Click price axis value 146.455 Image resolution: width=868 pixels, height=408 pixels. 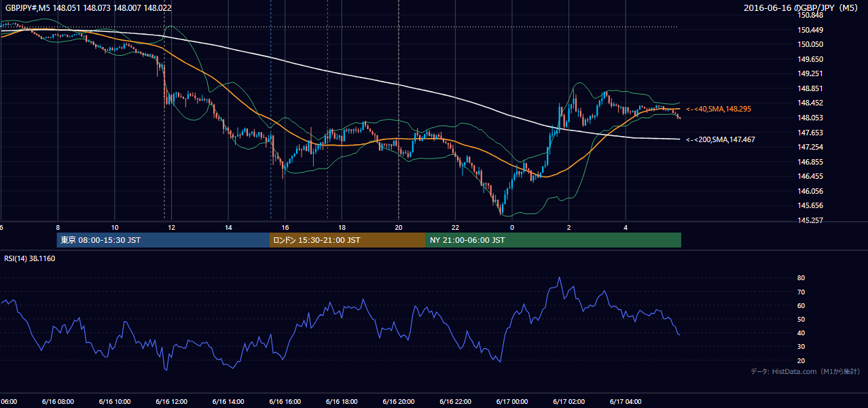tap(810, 176)
